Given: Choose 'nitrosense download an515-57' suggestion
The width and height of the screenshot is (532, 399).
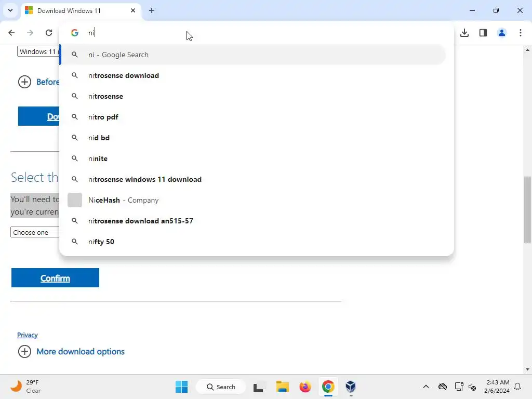Looking at the screenshot, I should [x=253, y=221].
